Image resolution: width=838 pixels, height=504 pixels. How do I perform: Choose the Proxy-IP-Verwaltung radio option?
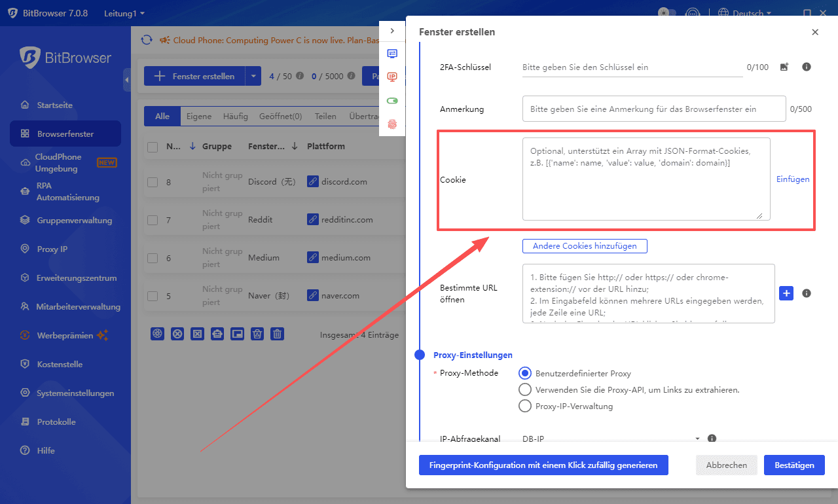coord(524,406)
